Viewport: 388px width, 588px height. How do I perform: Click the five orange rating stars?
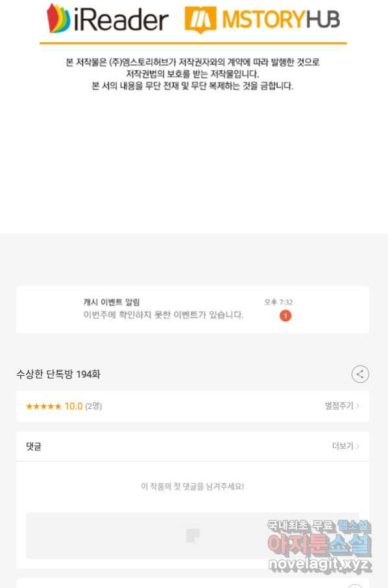43,406
